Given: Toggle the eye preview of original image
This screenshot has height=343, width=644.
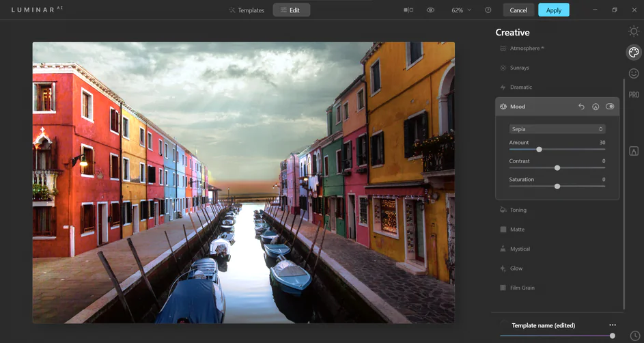Looking at the screenshot, I should pyautogui.click(x=430, y=10).
